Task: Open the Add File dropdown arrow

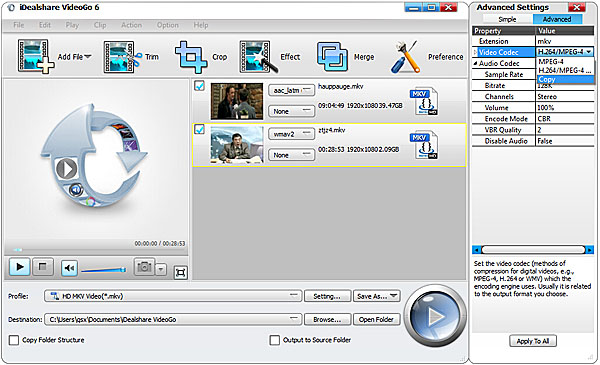Action: coord(88,57)
